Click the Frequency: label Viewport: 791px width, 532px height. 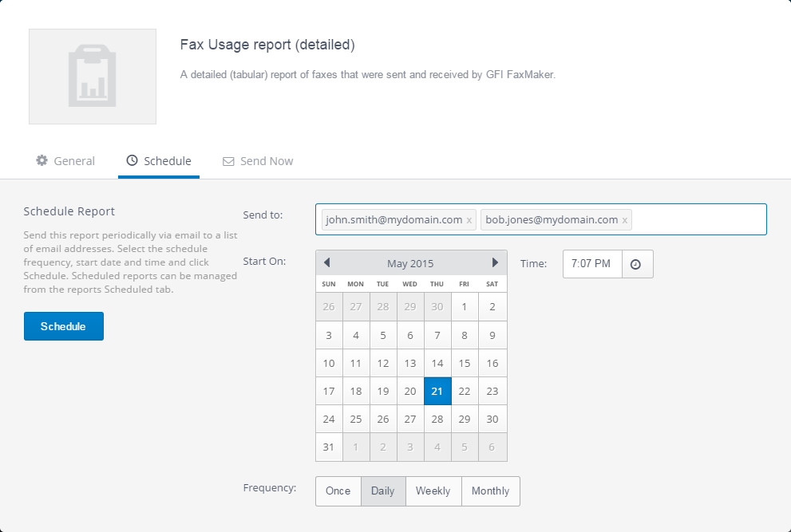click(x=270, y=488)
